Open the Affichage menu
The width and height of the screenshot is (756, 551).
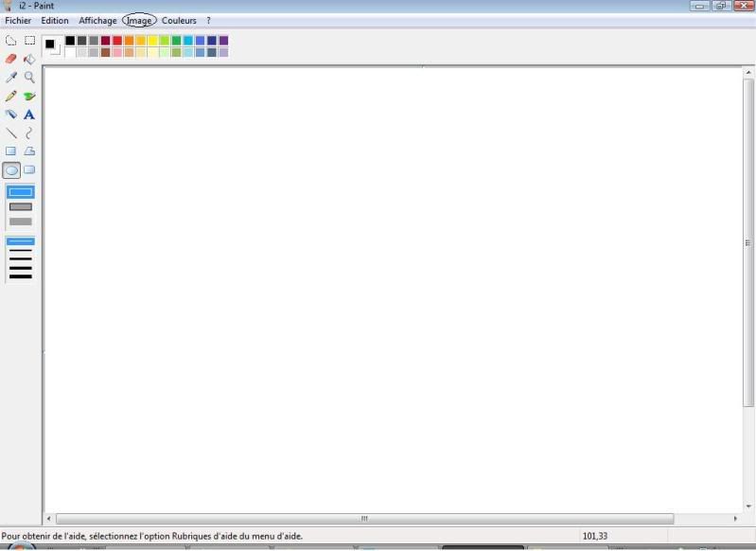pos(97,21)
